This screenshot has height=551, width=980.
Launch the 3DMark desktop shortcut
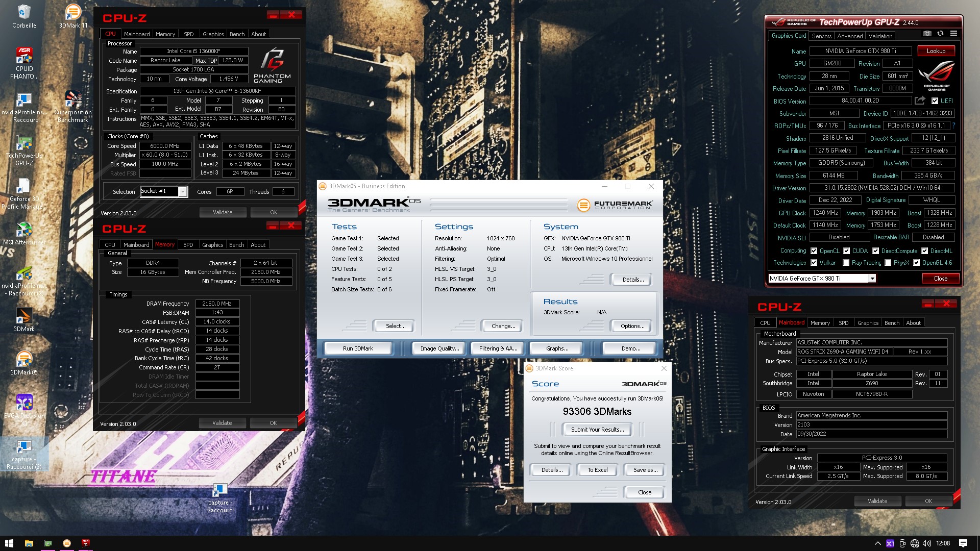point(24,320)
